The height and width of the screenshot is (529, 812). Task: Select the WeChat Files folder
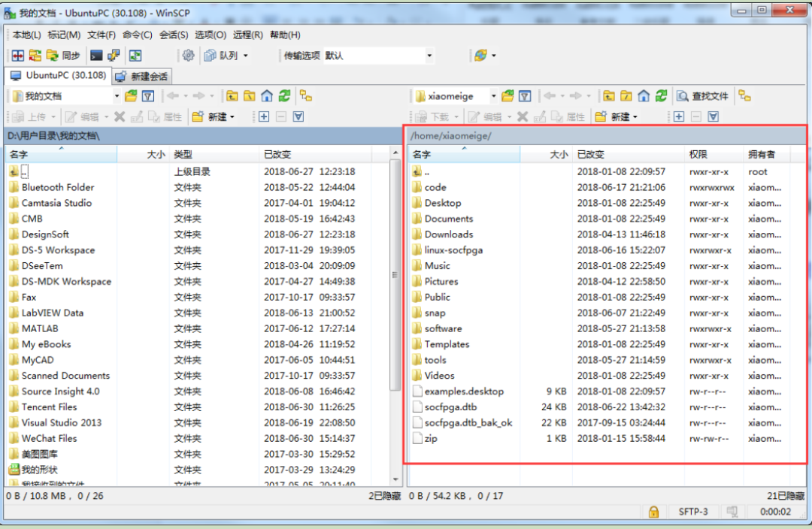click(x=49, y=438)
